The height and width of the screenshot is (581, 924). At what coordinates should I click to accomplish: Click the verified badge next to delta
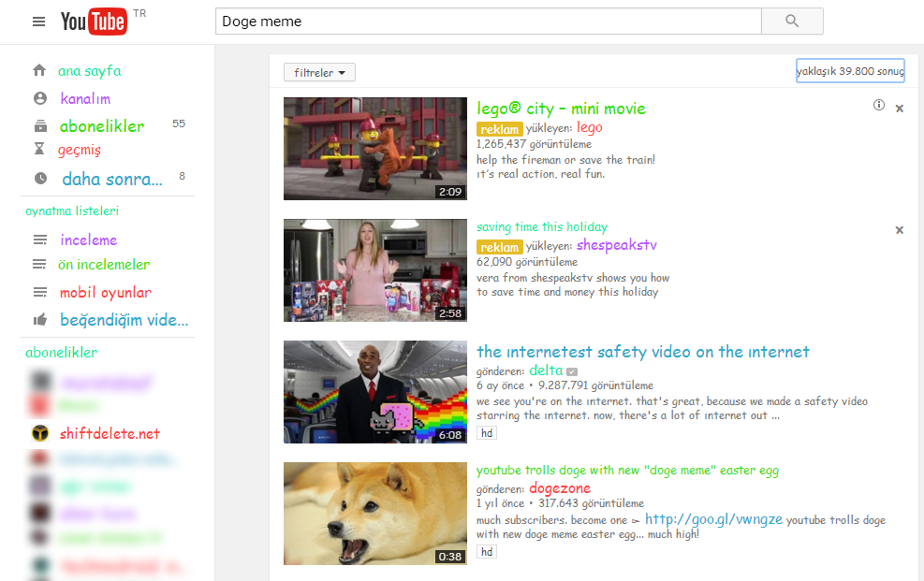572,371
